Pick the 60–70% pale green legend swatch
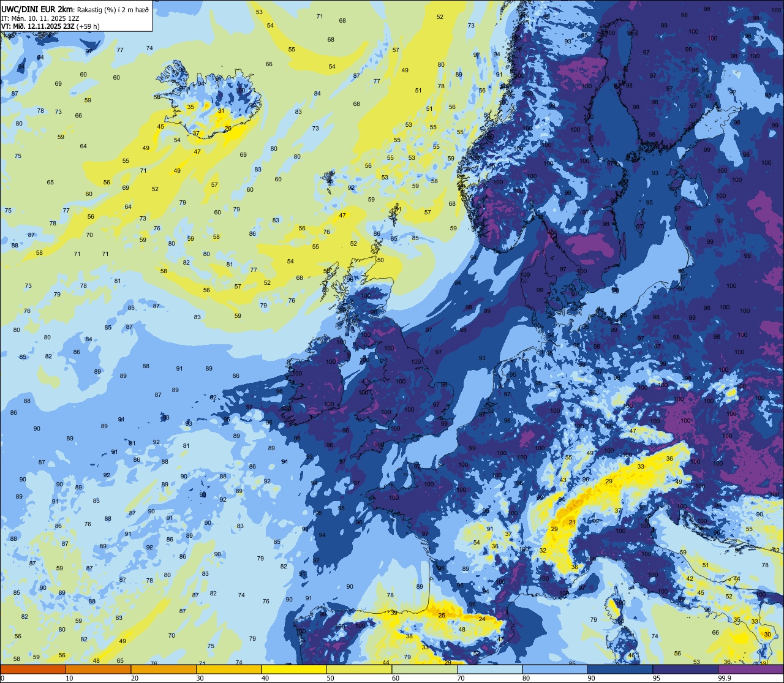This screenshot has width=784, height=683. 424,669
